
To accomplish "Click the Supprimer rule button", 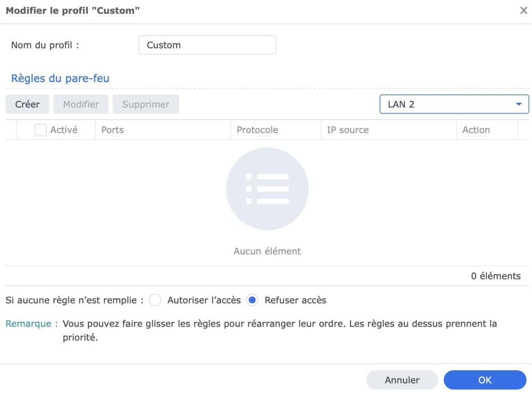I will [x=146, y=104].
